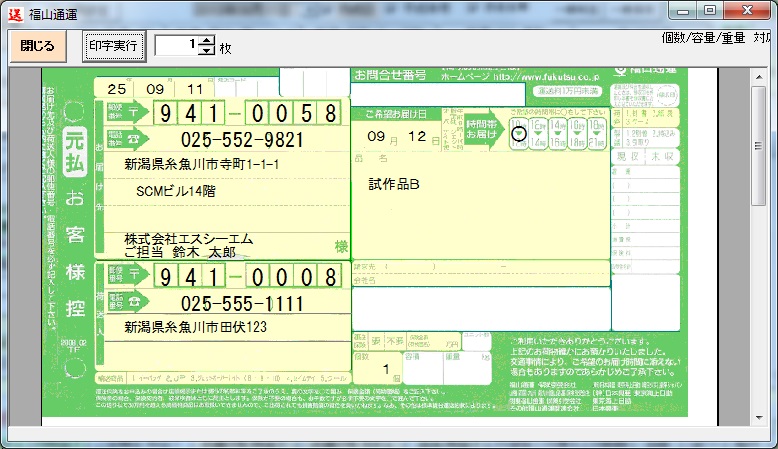Close the 福山通運 window

[x=747, y=11]
